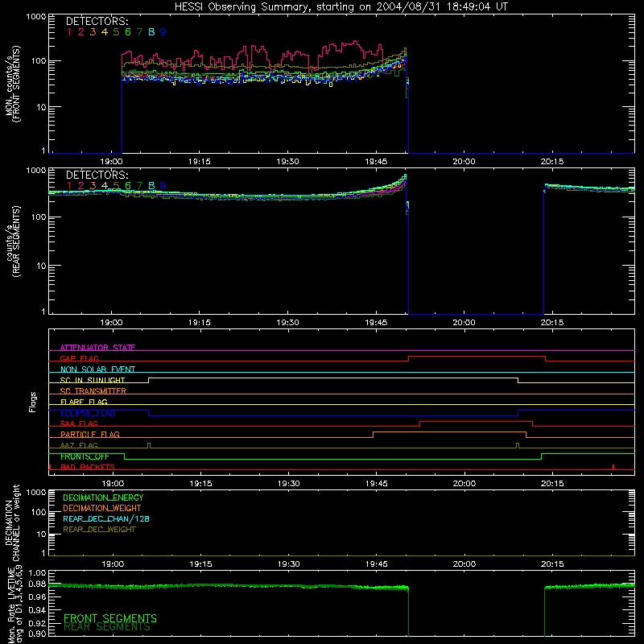The height and width of the screenshot is (644, 644).
Task: Click the AAZ_FLAG pulse near 19:06
Action: coord(149,446)
